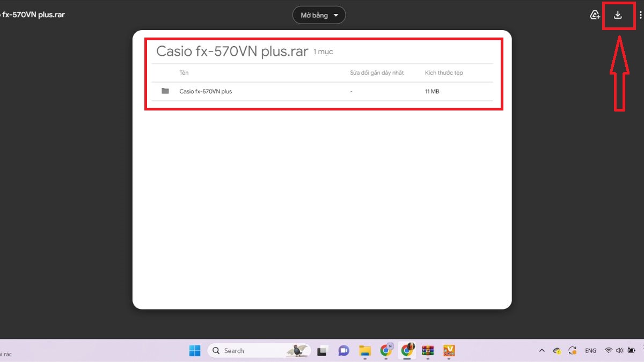Launch the video chat app from taskbar
644x362 pixels.
343,351
